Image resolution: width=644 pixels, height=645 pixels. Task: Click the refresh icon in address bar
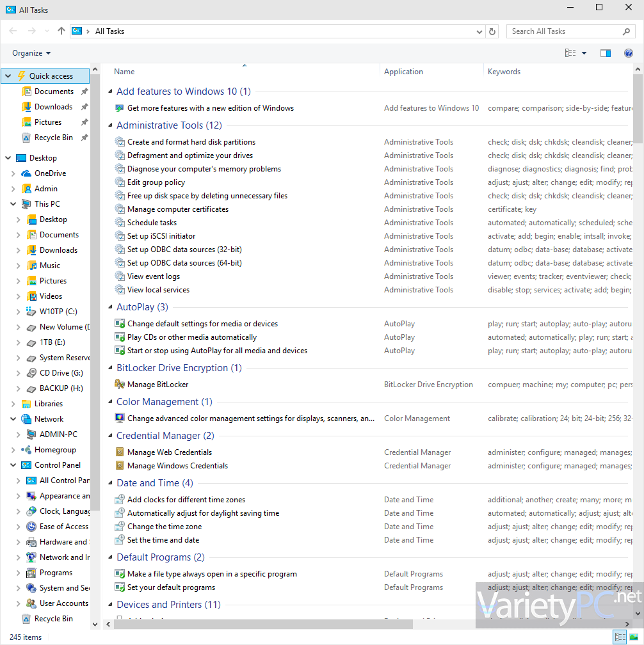click(492, 31)
